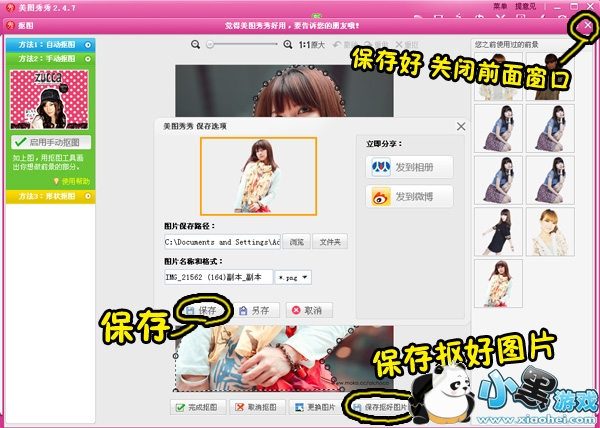The width and height of the screenshot is (600, 428).
Task: Open the 菜单 menu
Action: tap(500, 7)
